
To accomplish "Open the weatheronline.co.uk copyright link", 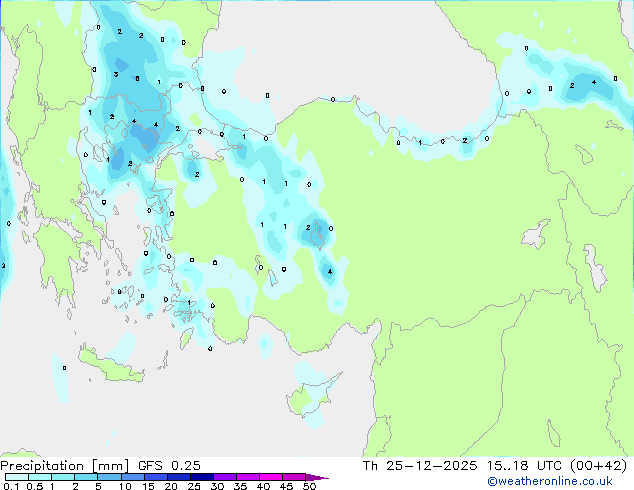I will pyautogui.click(x=550, y=481).
